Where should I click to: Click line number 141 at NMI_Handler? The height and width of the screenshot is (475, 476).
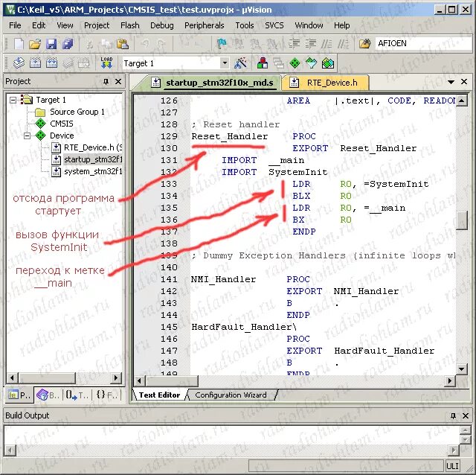(169, 279)
